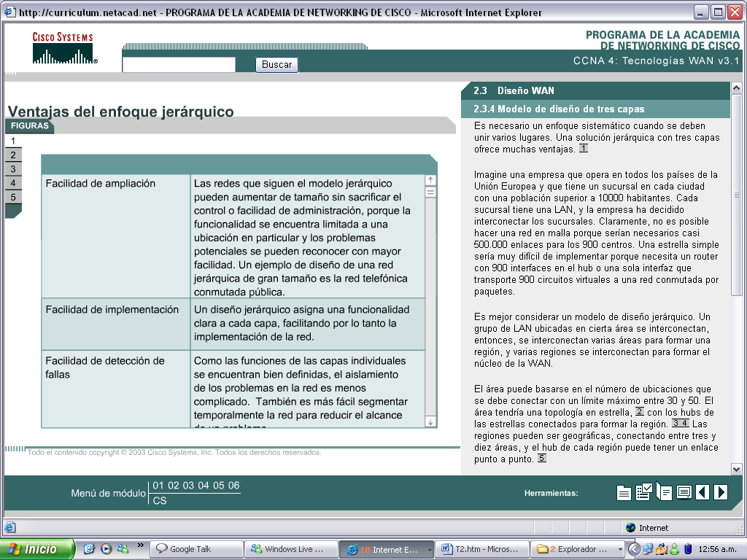
Task: Select figure 1 tab
Action: pyautogui.click(x=13, y=141)
